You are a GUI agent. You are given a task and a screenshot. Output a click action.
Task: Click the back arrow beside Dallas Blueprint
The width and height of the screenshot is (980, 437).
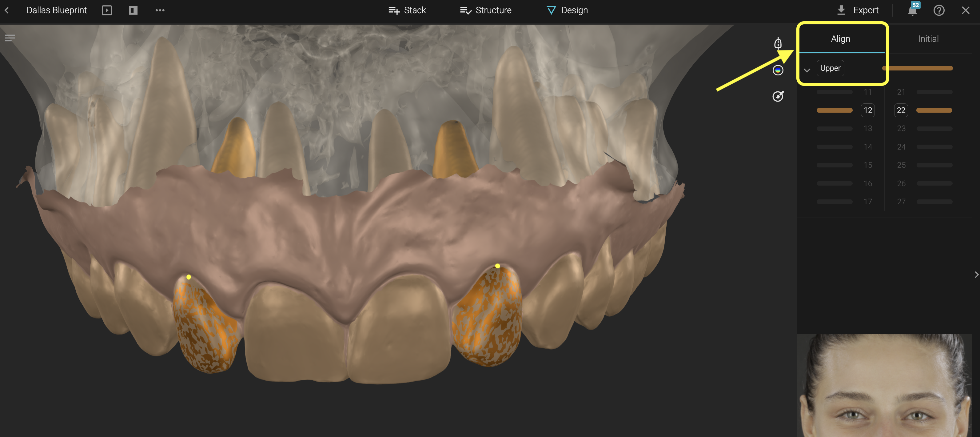click(x=7, y=10)
